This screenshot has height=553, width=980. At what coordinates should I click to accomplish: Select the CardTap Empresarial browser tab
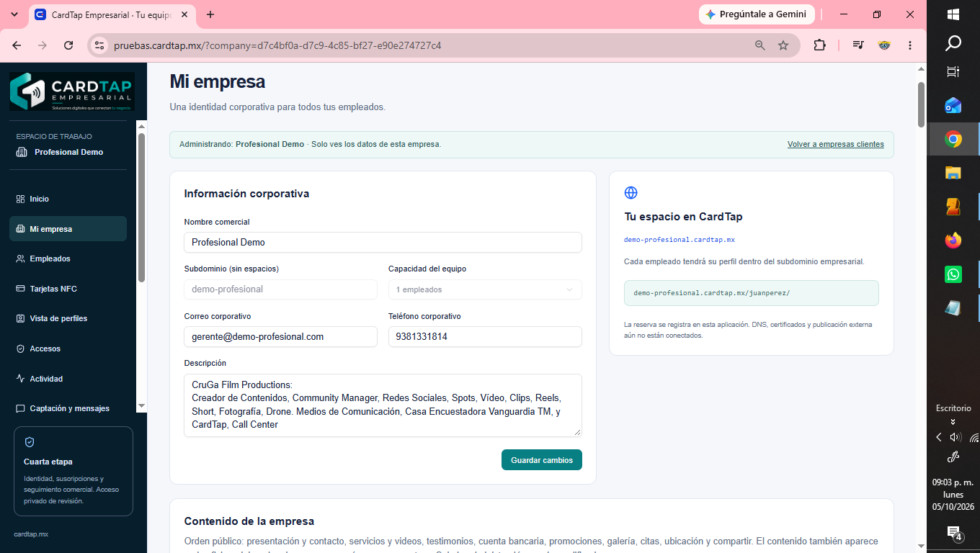point(113,14)
